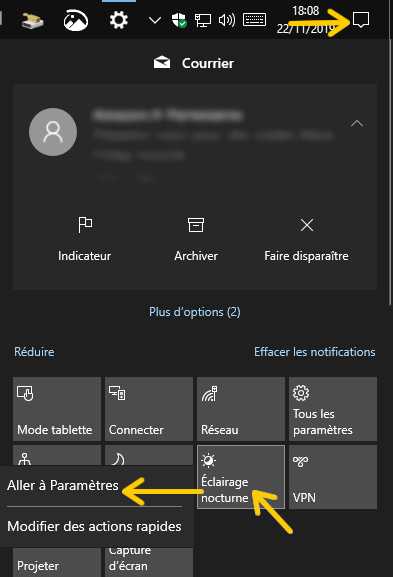This screenshot has height=577, width=393.
Task: Archive the mail with Archiver
Action: (196, 239)
